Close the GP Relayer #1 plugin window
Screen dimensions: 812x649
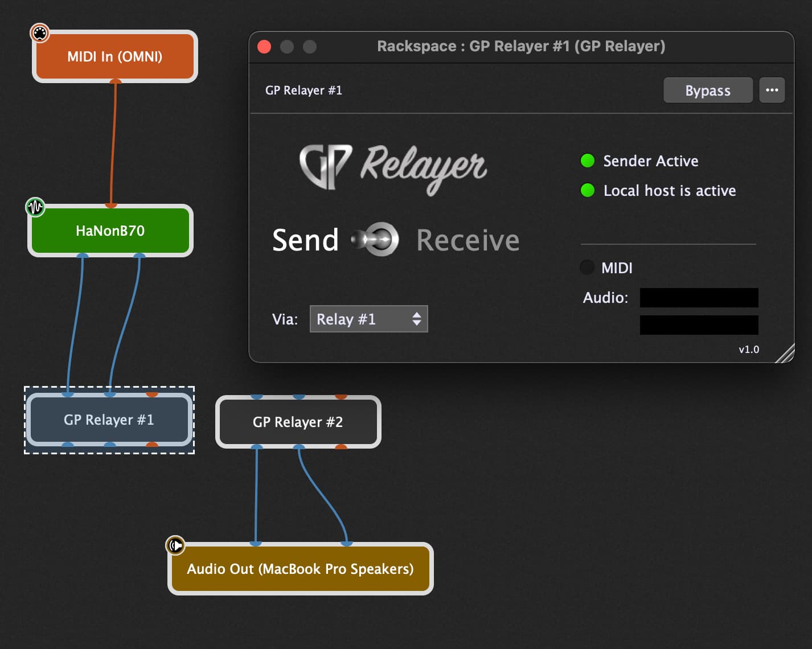click(264, 47)
